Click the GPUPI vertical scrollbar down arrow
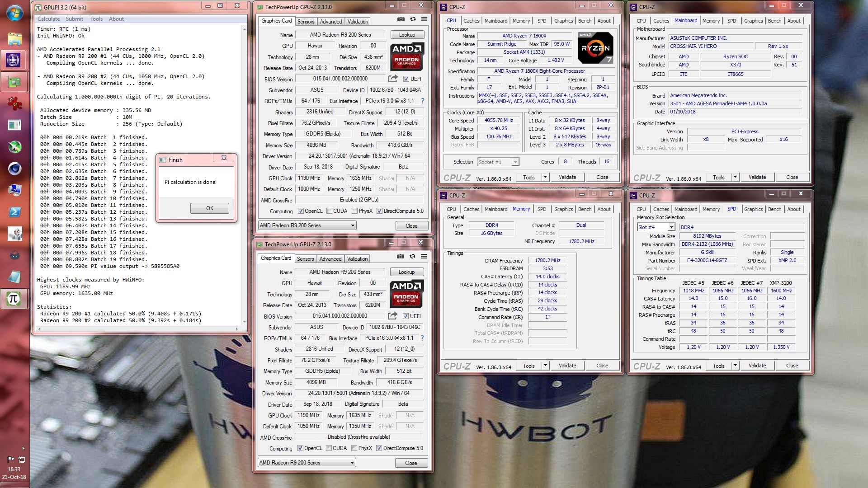 [245, 322]
